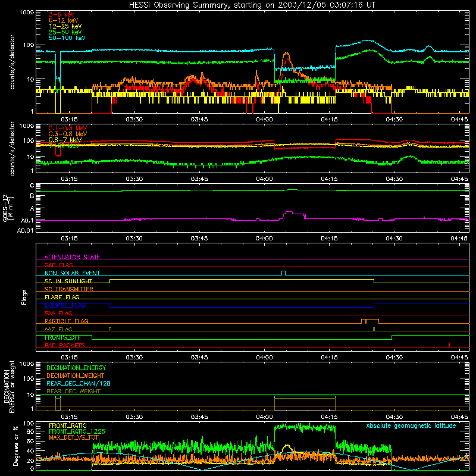Click the BAD_PACKETS flag label
Screen dimensions: 476x476
tap(65, 345)
